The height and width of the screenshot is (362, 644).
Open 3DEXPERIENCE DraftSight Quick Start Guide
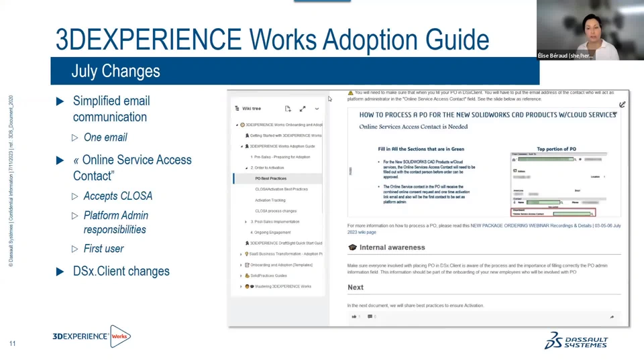[x=286, y=243]
